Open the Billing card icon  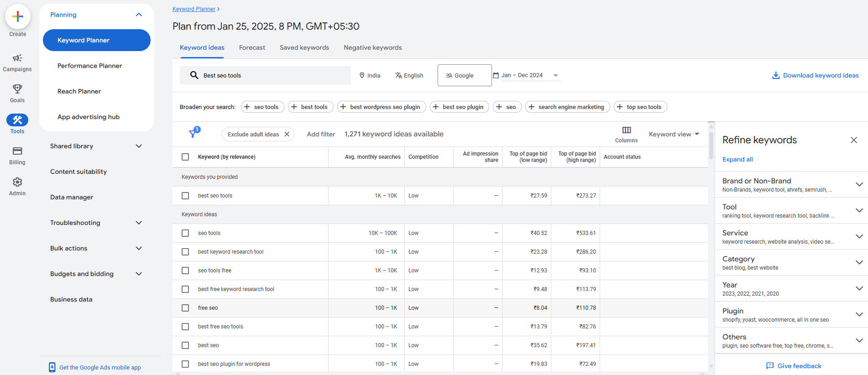17,151
